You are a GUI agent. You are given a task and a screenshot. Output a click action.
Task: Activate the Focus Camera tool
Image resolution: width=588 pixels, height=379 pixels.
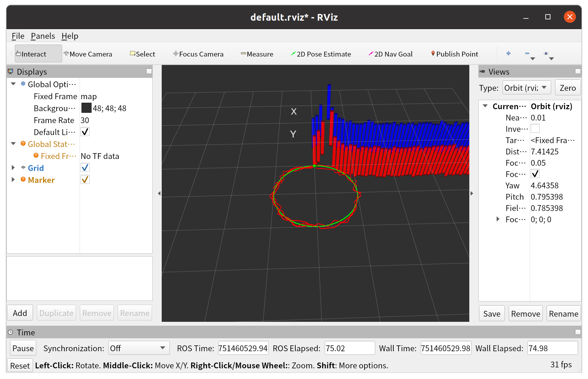click(x=198, y=54)
